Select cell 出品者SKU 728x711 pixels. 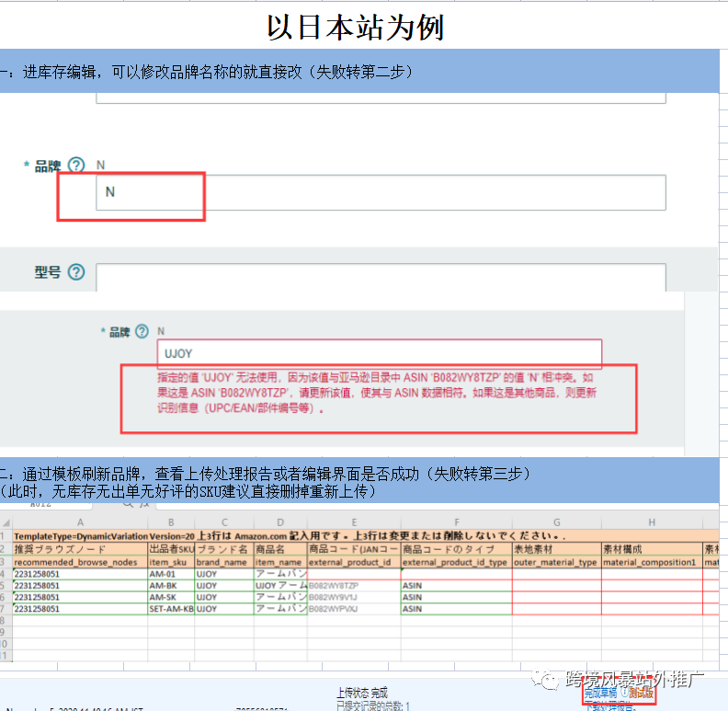171,549
